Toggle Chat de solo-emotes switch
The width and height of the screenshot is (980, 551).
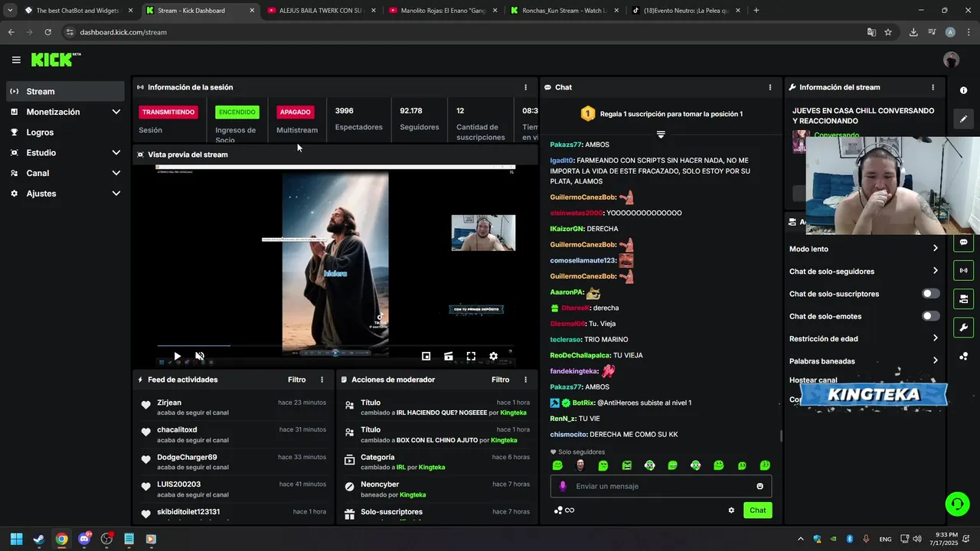click(x=930, y=316)
